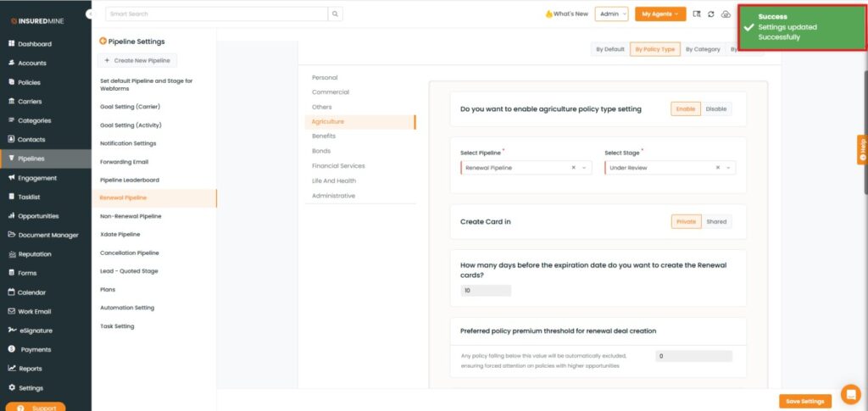
Task: Set Create Card in to Private
Action: [686, 222]
